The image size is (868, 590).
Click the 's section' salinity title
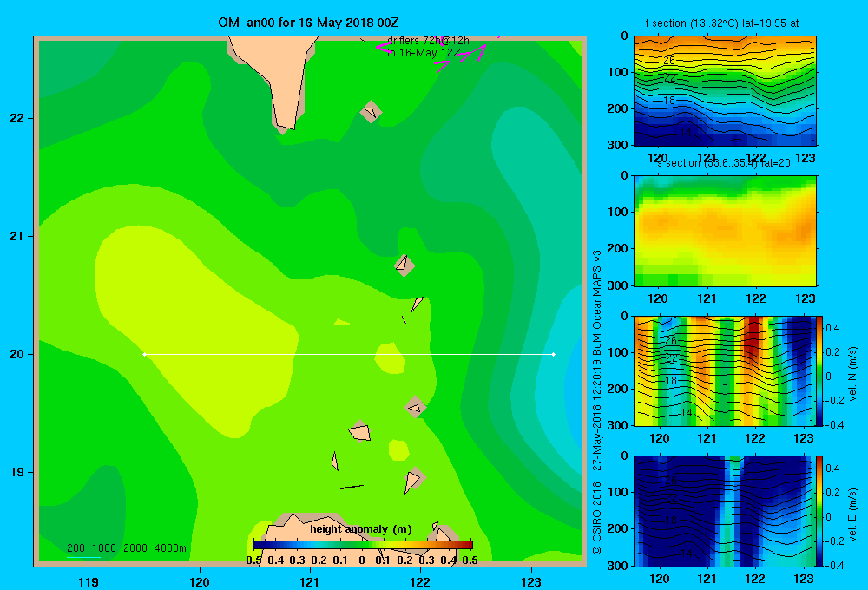pos(723,163)
